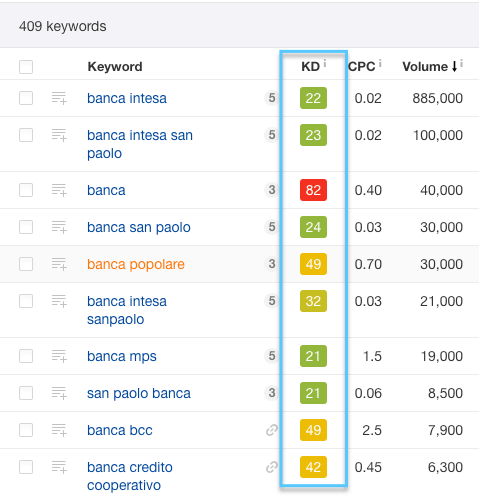479x502 pixels.
Task: Click volume value 7,900 for banca bcc
Action: click(x=446, y=430)
